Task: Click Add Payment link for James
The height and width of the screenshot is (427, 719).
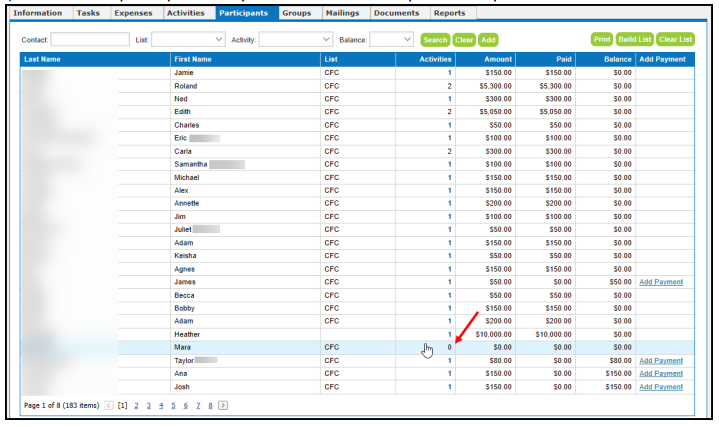Action: [661, 282]
